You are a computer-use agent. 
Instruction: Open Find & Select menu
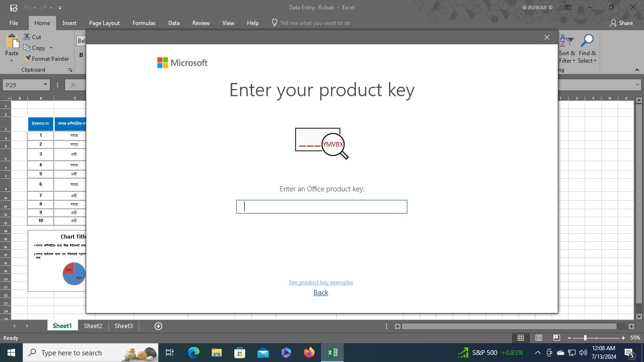[587, 49]
